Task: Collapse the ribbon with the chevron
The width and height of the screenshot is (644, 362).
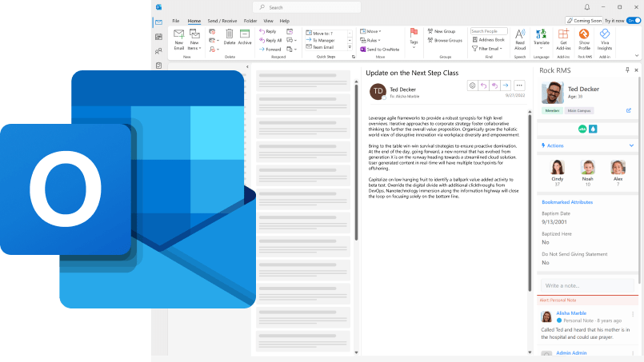Action: click(637, 55)
